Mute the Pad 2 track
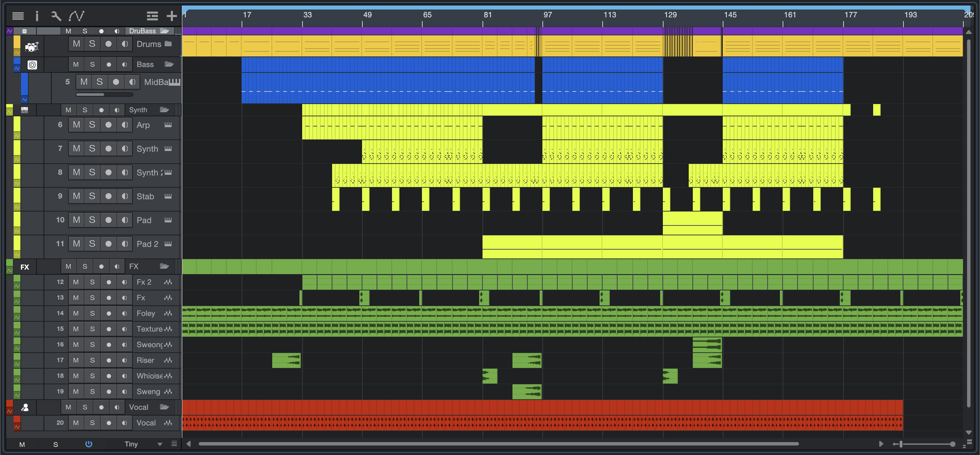Image resolution: width=980 pixels, height=455 pixels. coord(77,244)
